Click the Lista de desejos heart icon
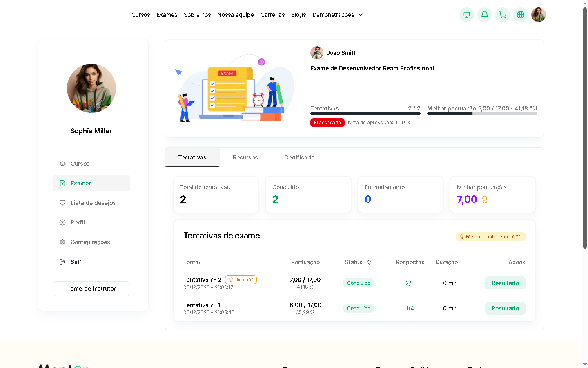The image size is (588, 368). click(x=62, y=203)
